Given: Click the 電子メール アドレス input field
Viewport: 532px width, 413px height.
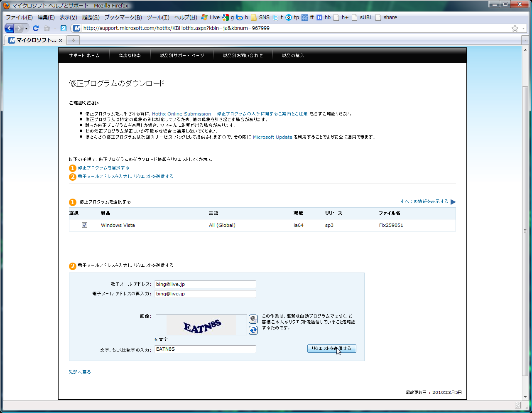Looking at the screenshot, I should [205, 284].
